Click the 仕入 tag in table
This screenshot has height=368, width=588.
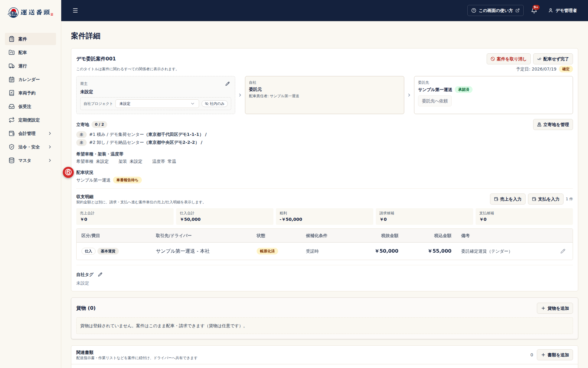tap(89, 251)
